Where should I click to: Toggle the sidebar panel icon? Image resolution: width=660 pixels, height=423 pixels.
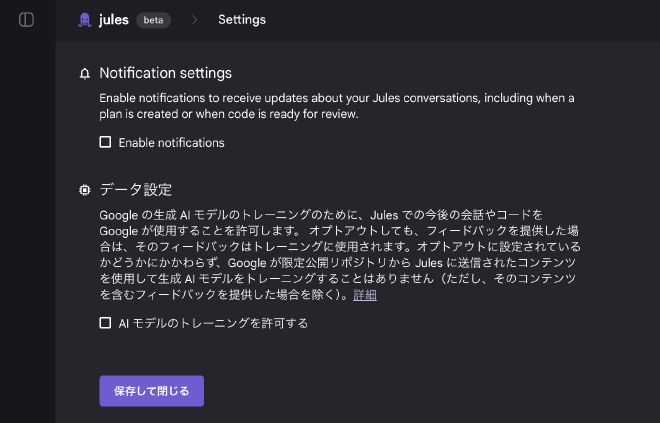point(27,20)
